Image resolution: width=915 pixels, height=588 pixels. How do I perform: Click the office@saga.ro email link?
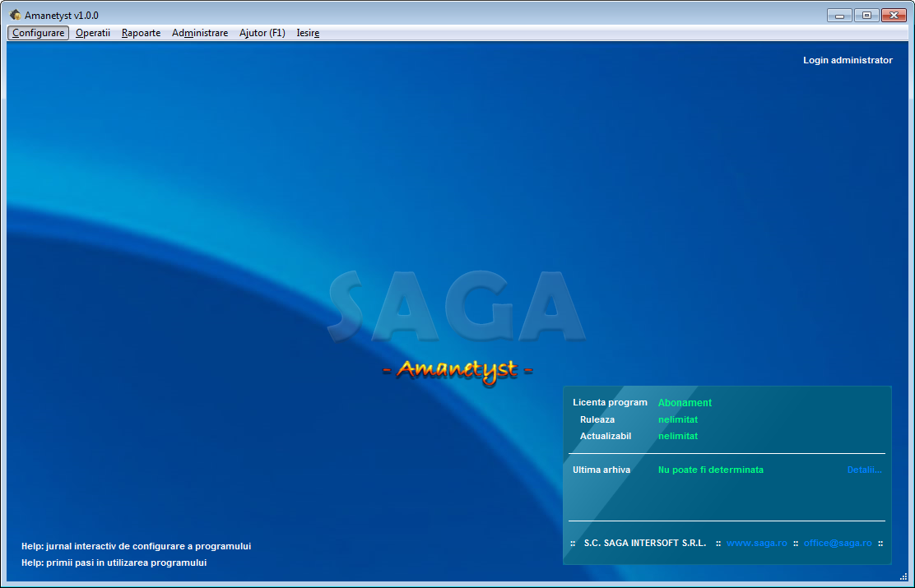pos(838,543)
